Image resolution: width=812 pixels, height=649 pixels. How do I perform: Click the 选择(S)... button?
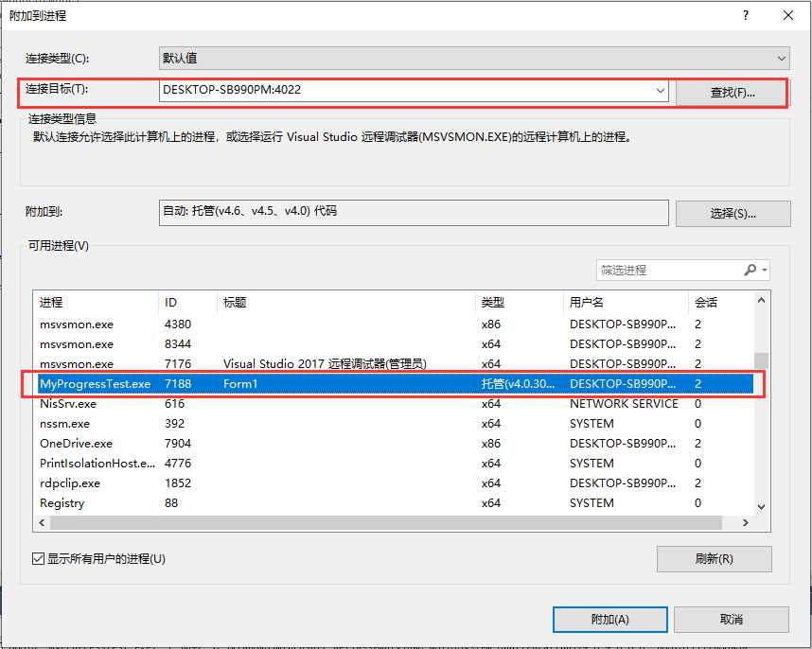click(733, 214)
